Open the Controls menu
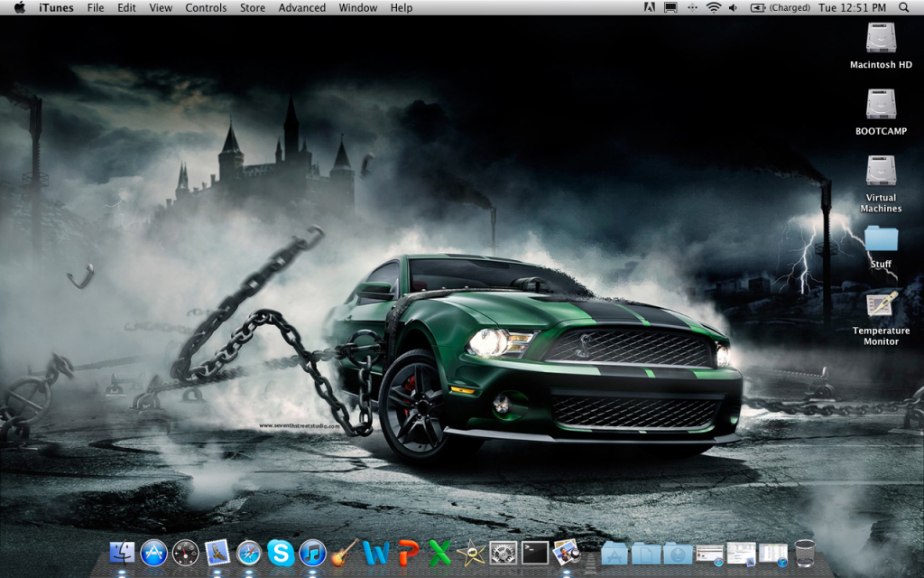This screenshot has width=924, height=578. (206, 8)
